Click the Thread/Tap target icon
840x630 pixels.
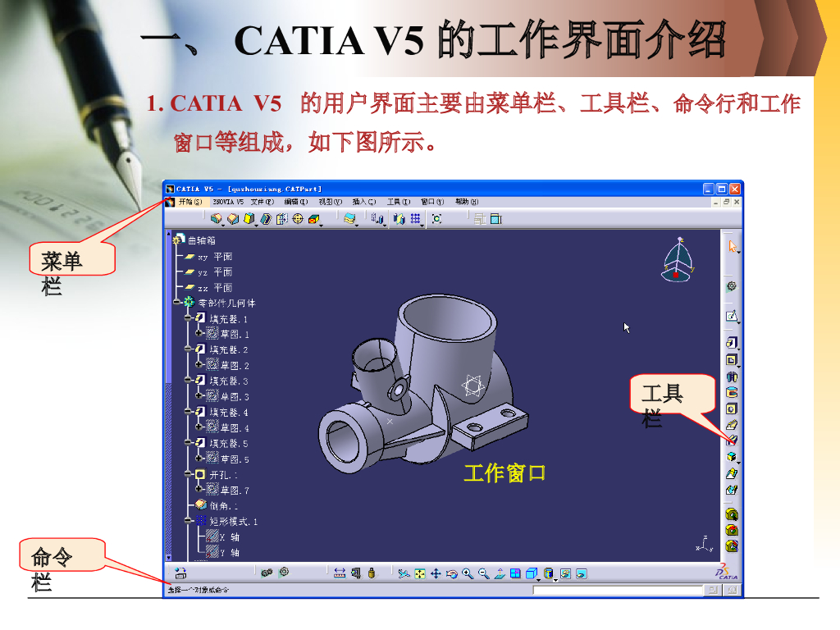298,218
